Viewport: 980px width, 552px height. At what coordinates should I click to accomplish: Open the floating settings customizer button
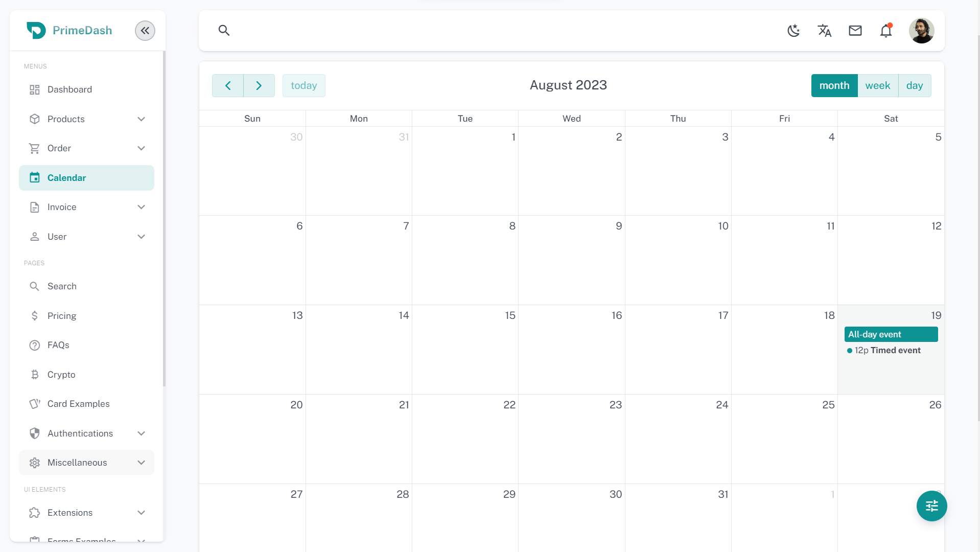931,506
